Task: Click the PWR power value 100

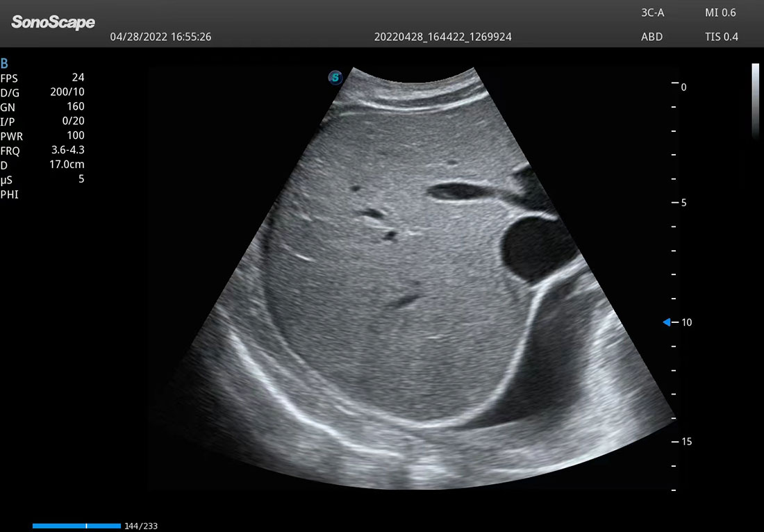Action: point(76,135)
